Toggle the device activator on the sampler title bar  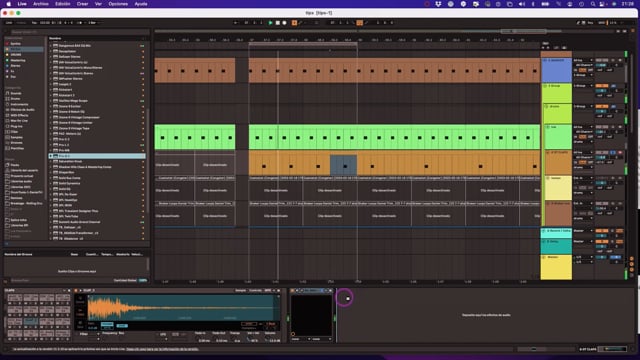[76, 291]
